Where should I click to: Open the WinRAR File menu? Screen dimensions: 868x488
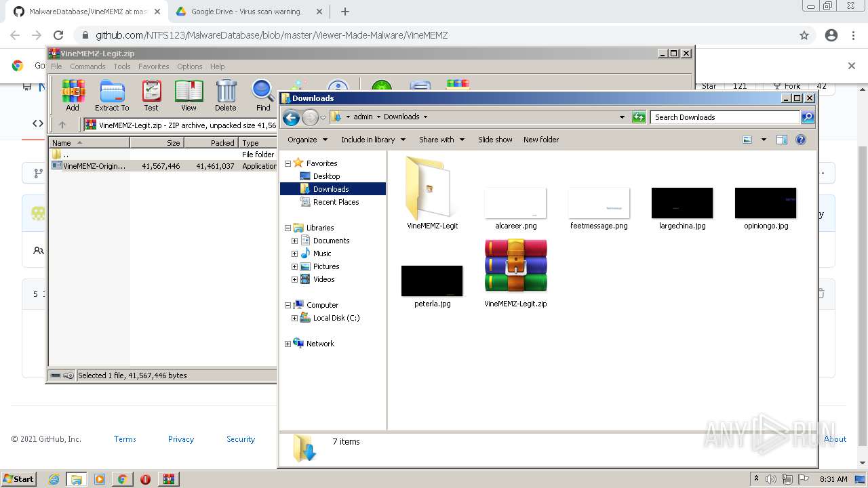[56, 66]
